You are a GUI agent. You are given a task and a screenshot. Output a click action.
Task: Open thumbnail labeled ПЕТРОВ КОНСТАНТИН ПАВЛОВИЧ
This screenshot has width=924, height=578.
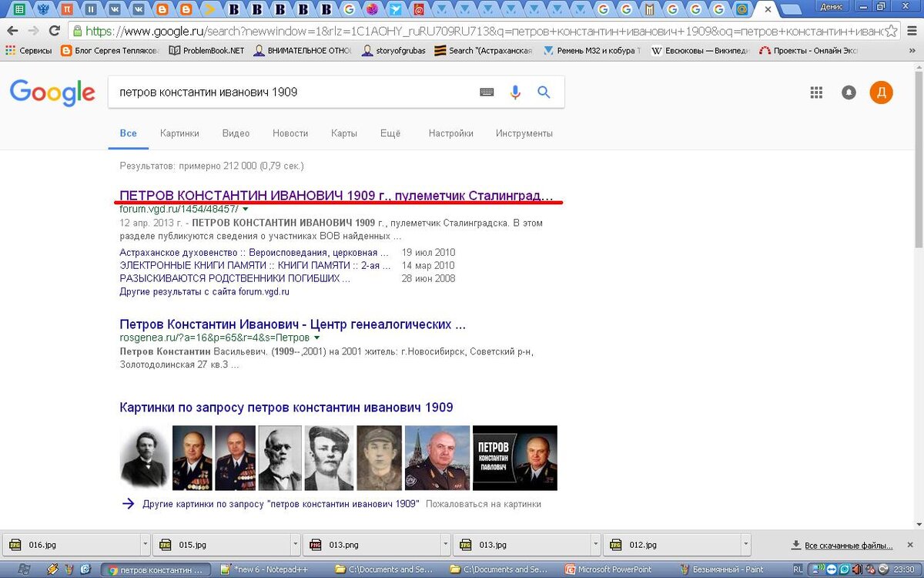pos(514,458)
